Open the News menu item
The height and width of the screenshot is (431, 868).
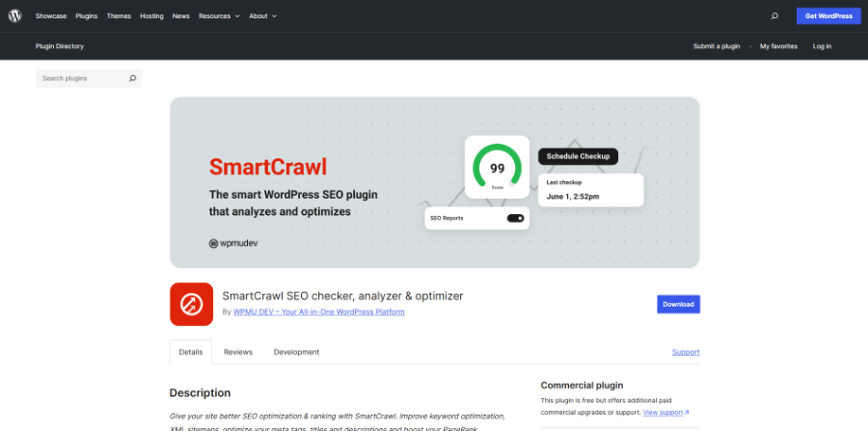click(x=181, y=16)
